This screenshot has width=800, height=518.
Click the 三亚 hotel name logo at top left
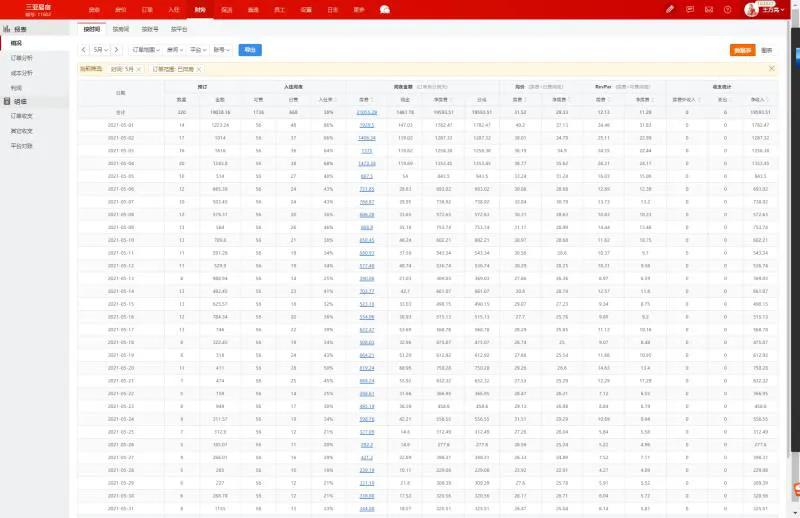(x=38, y=9)
